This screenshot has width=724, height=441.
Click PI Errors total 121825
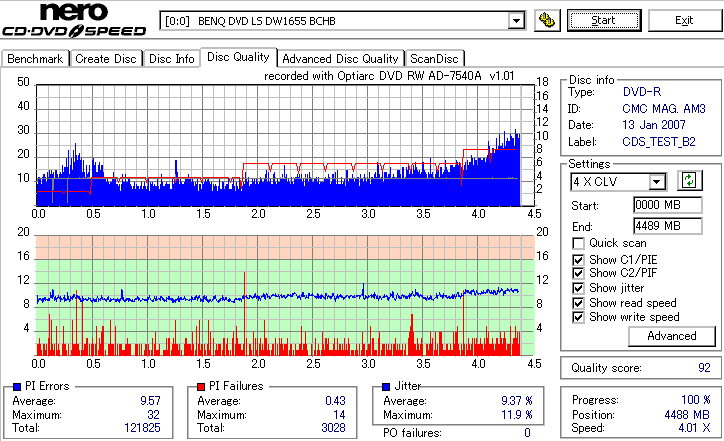coord(142,428)
